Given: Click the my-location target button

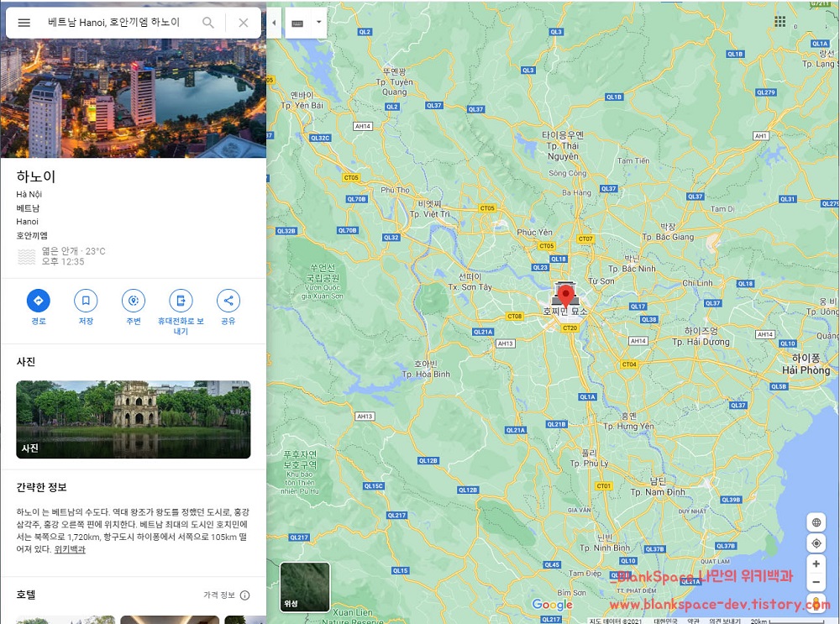Looking at the screenshot, I should click(x=816, y=543).
